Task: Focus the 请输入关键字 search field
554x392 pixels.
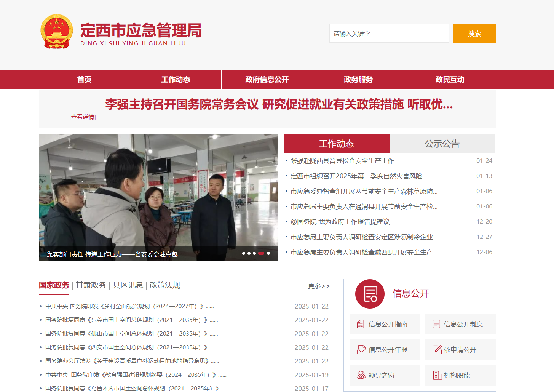Action: point(389,34)
